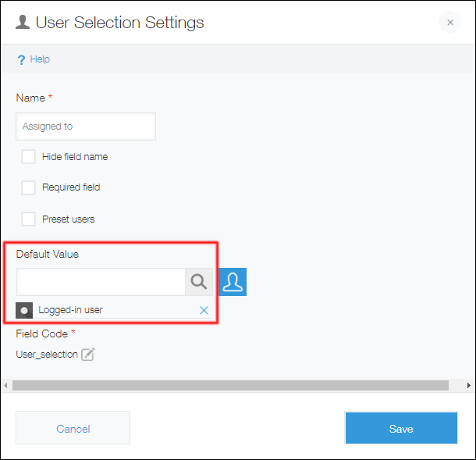Remove Logged-in user from default value

coord(204,310)
